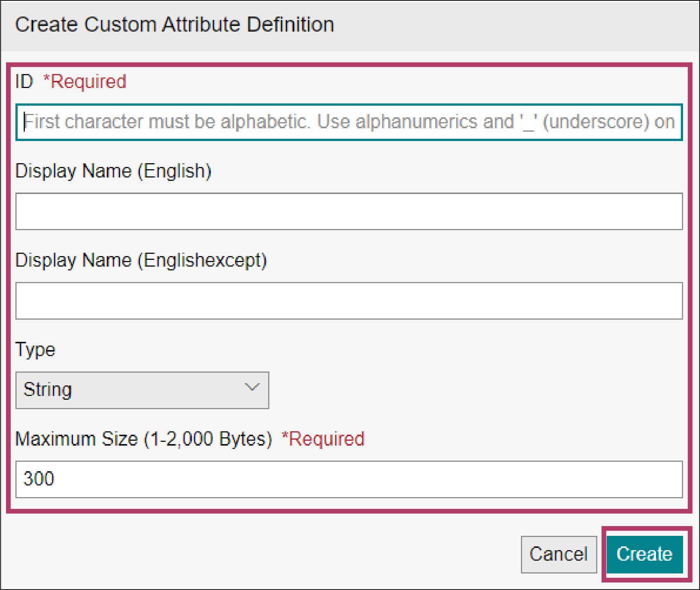Image resolution: width=700 pixels, height=590 pixels.
Task: Click the ID field label
Action: click(24, 82)
